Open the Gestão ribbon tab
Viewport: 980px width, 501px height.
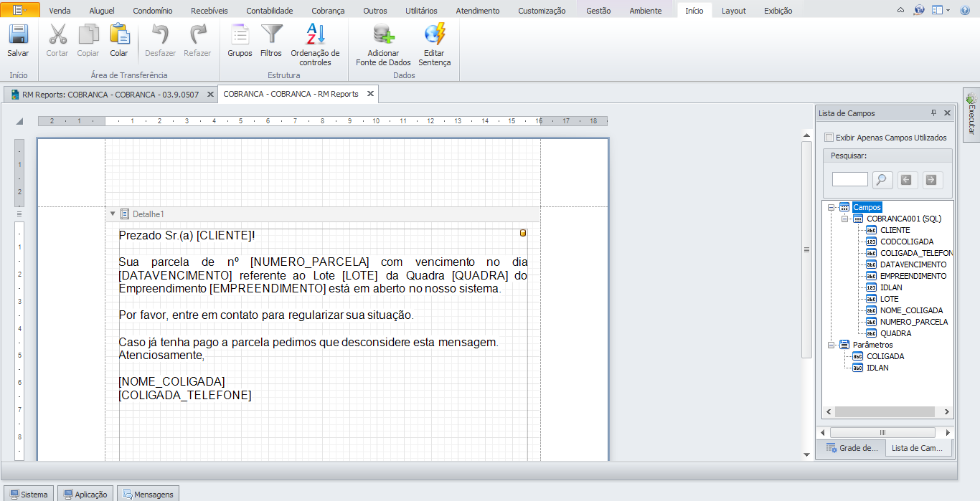[598, 11]
